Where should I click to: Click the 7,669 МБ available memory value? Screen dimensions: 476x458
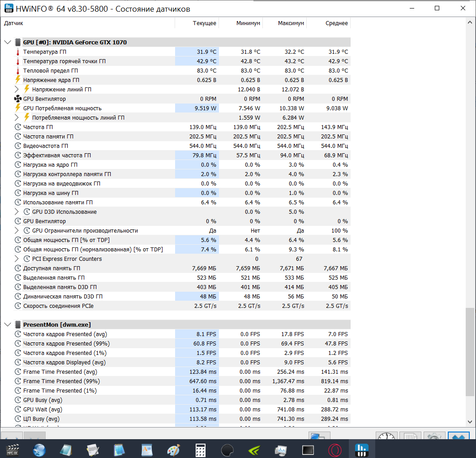[x=204, y=268]
